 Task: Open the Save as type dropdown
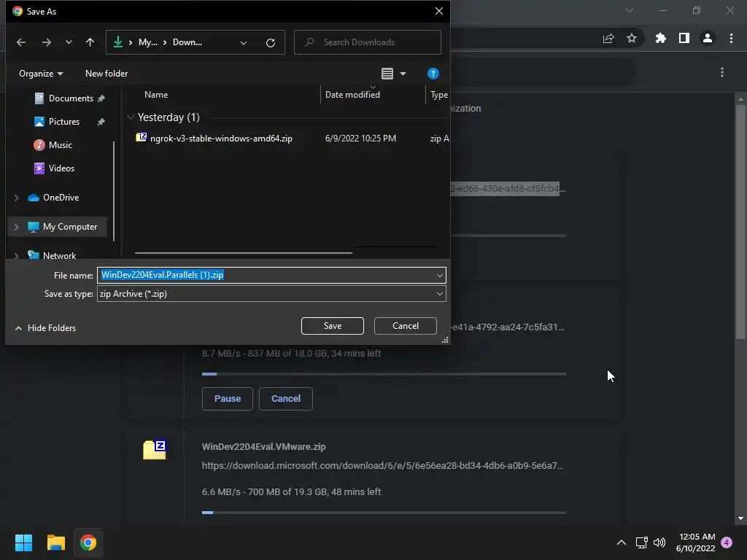[x=271, y=294]
